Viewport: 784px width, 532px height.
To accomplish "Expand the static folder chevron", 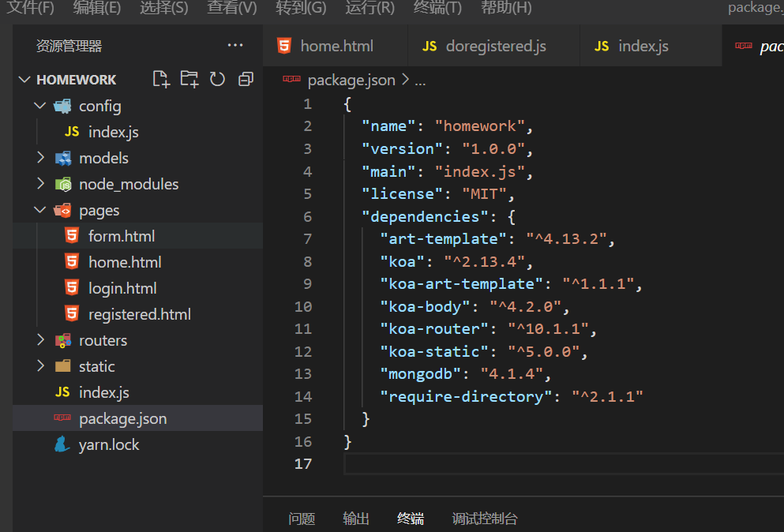I will 40,366.
